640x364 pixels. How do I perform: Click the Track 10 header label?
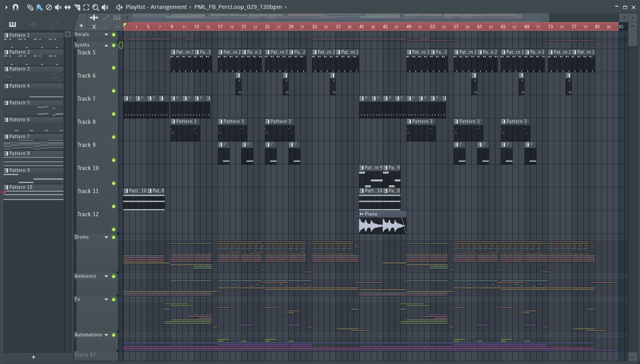point(88,168)
